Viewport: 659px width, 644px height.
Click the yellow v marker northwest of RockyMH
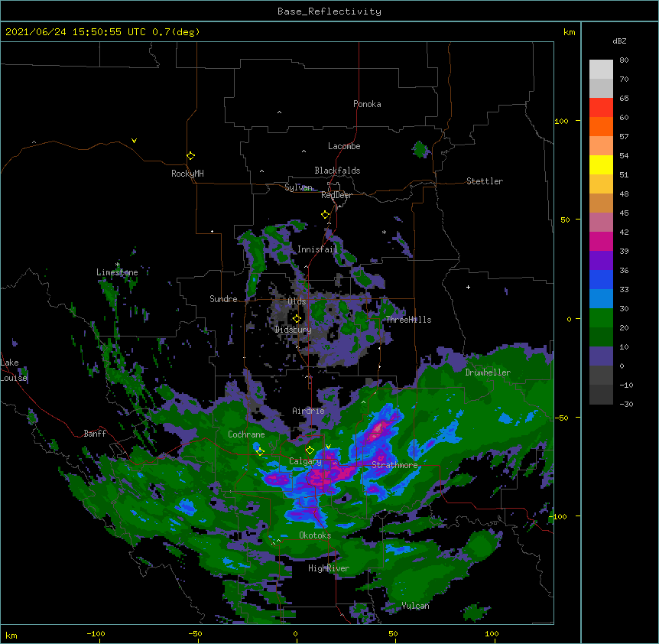point(134,141)
